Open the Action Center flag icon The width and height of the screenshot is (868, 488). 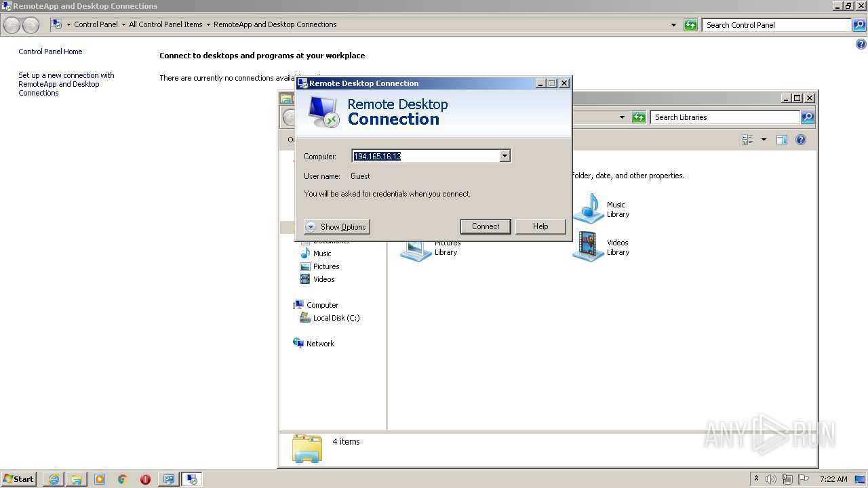pos(804,479)
